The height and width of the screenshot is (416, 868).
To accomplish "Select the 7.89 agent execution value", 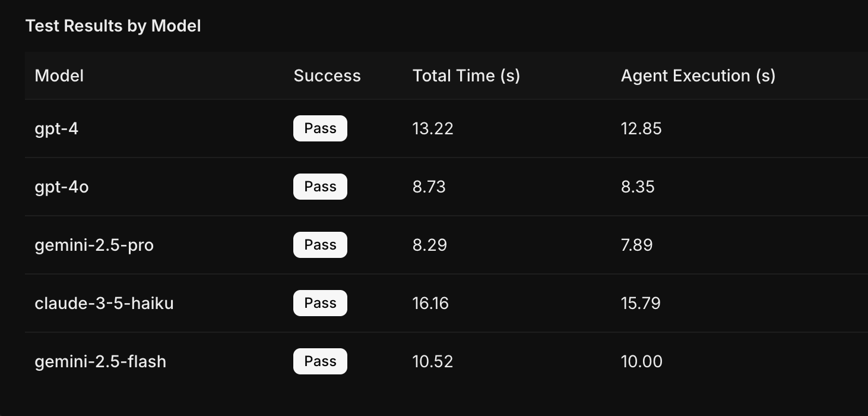I will 636,245.
